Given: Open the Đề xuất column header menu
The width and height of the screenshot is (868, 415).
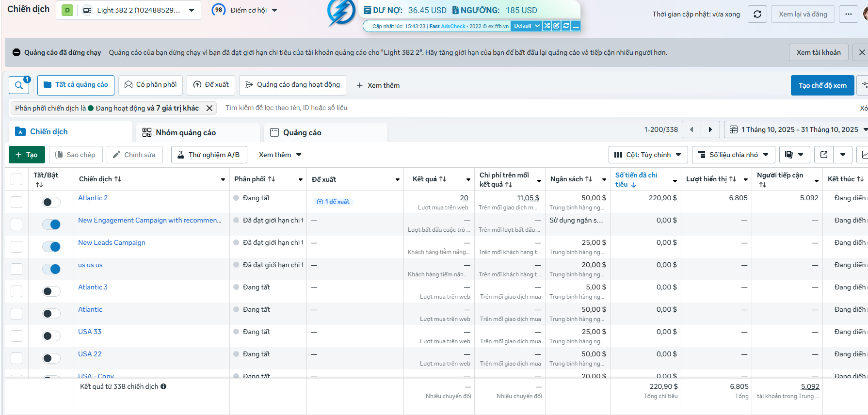Looking at the screenshot, I should 397,179.
